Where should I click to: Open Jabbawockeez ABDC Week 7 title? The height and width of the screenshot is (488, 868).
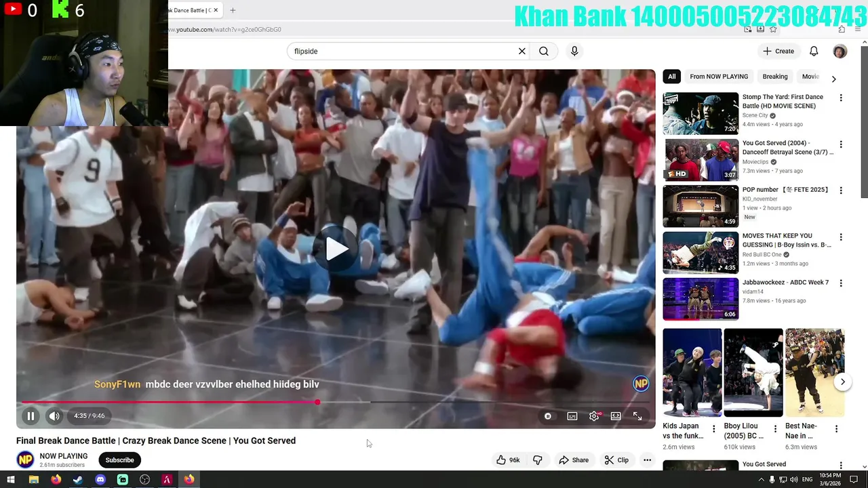(x=785, y=283)
